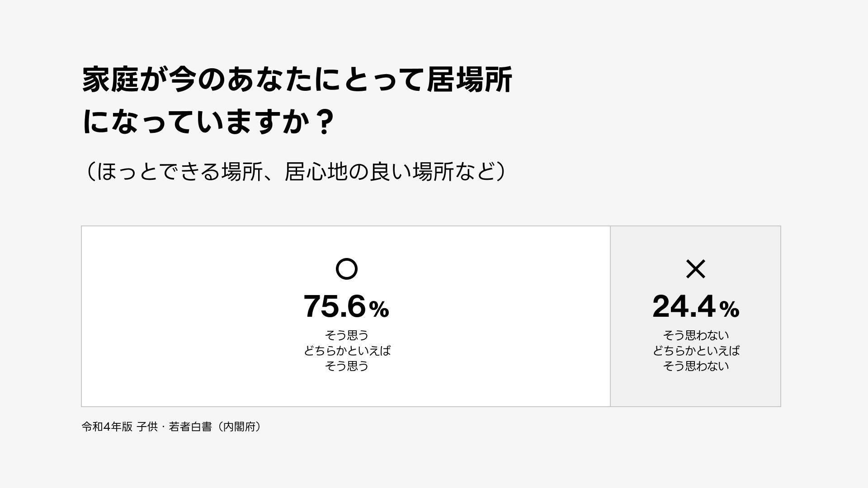Click the first そう思わない line under 24.4%
This screenshot has width=868, height=488.
click(696, 335)
